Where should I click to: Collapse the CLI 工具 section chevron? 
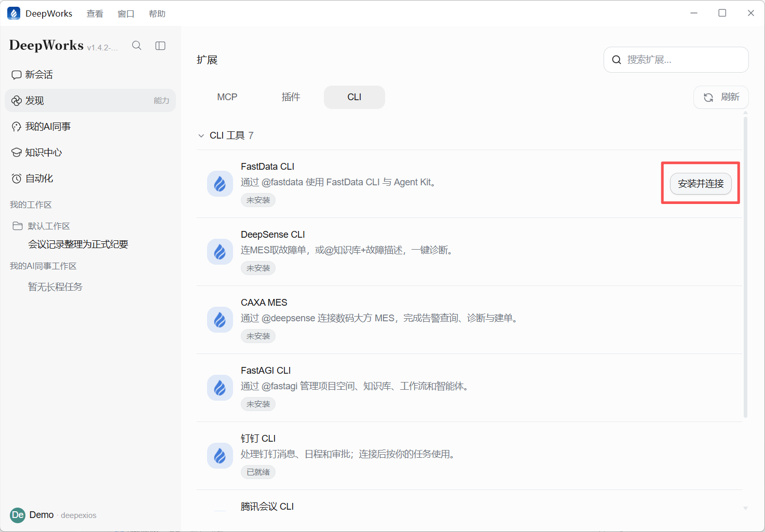pyautogui.click(x=201, y=136)
